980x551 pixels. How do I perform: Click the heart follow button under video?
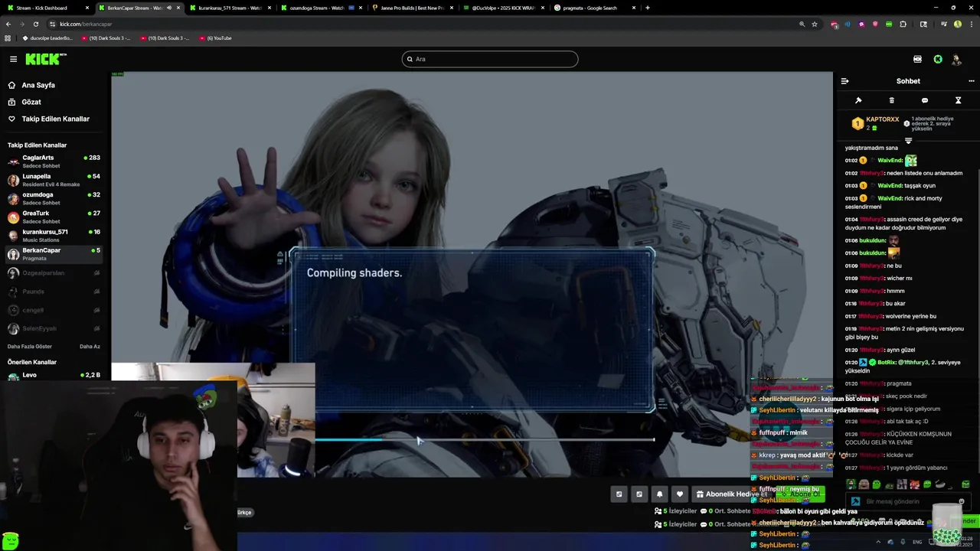pos(679,494)
